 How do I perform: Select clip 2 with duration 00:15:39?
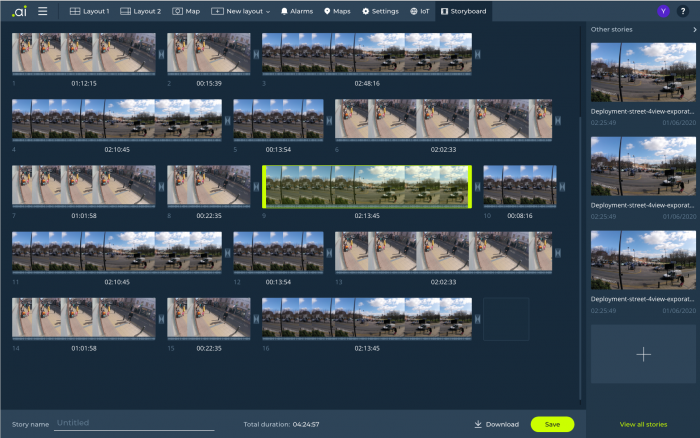coord(209,54)
